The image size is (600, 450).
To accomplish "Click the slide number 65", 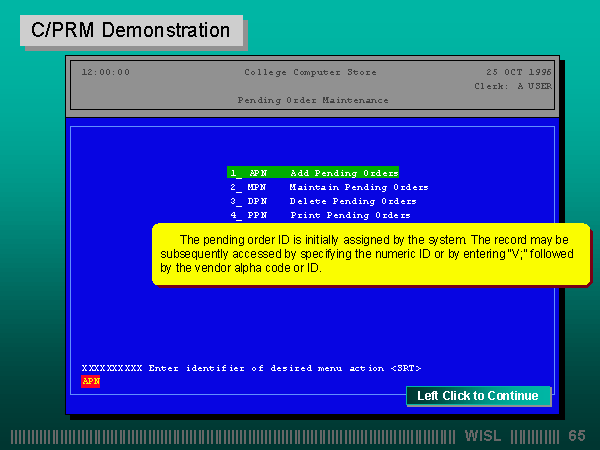I will [576, 436].
